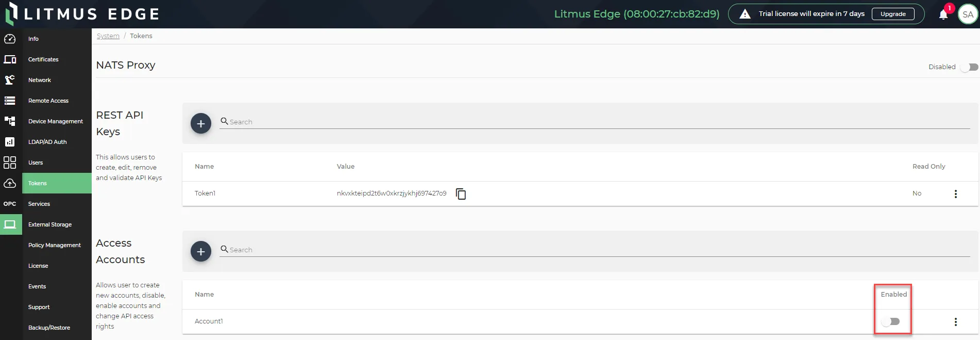Open the notifications bell
Viewport: 980px width, 340px height.
pyautogui.click(x=943, y=14)
